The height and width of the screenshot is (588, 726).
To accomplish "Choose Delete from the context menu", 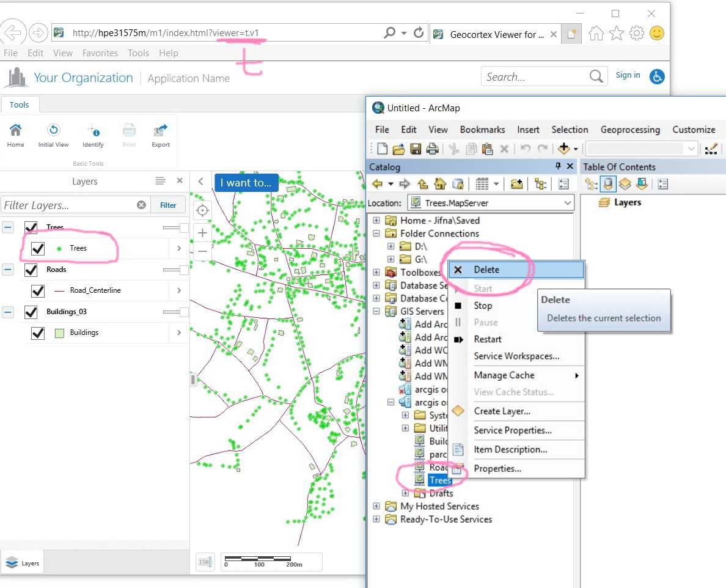I will 516,270.
